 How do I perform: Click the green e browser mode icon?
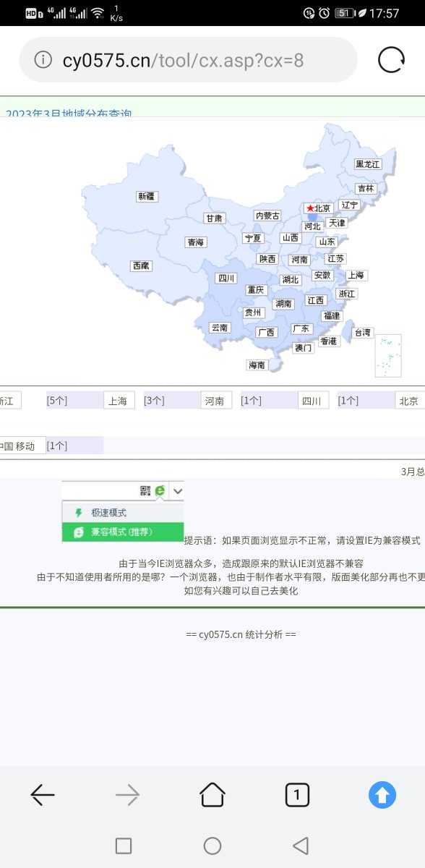click(160, 490)
